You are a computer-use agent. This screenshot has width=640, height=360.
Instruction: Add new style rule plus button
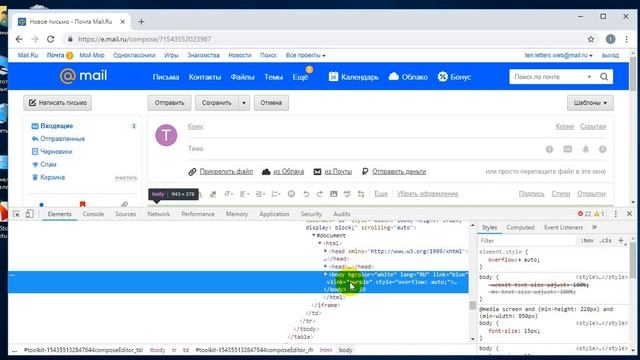pos(621,240)
